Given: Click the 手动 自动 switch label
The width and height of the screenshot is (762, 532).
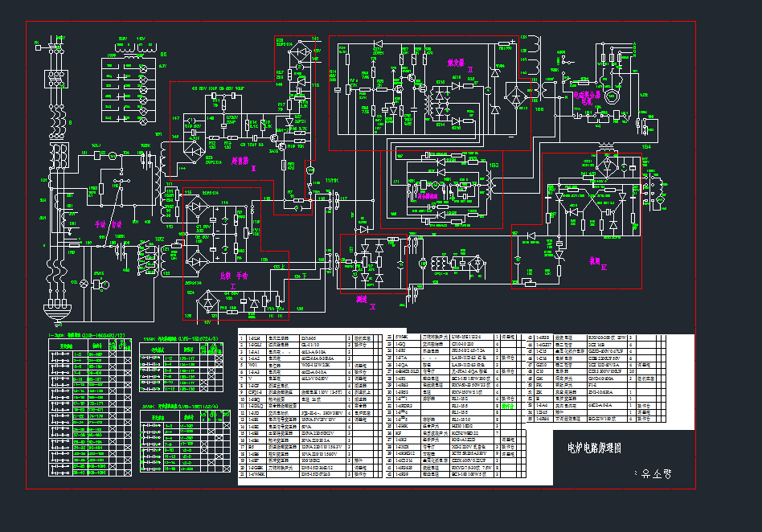Looking at the screenshot, I should point(107,224).
